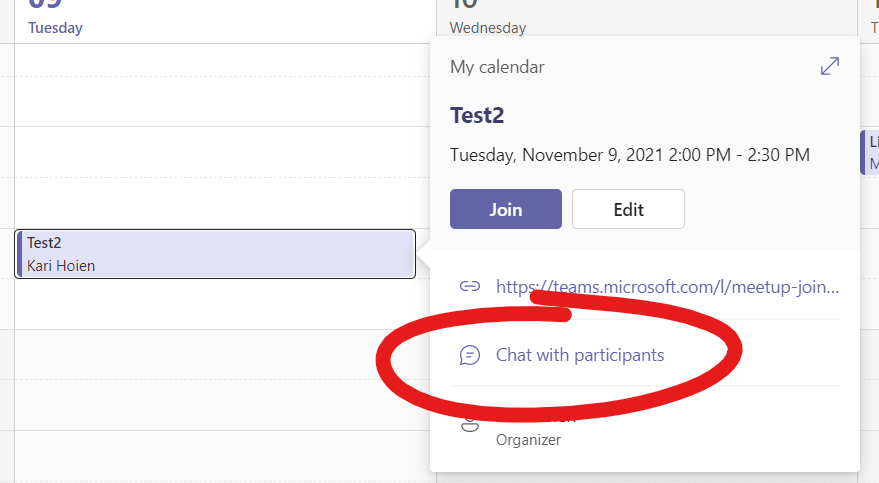
Task: Select empty Tuesday slot above Test2 event
Action: click(215, 152)
